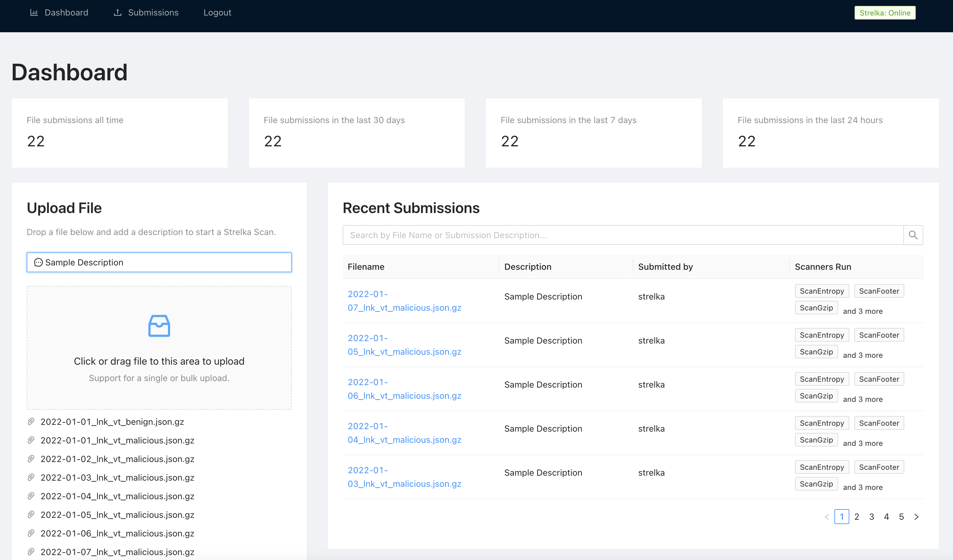Expand 'and 3 more' scanners for second submission
This screenshot has height=560, width=953.
pyautogui.click(x=863, y=355)
